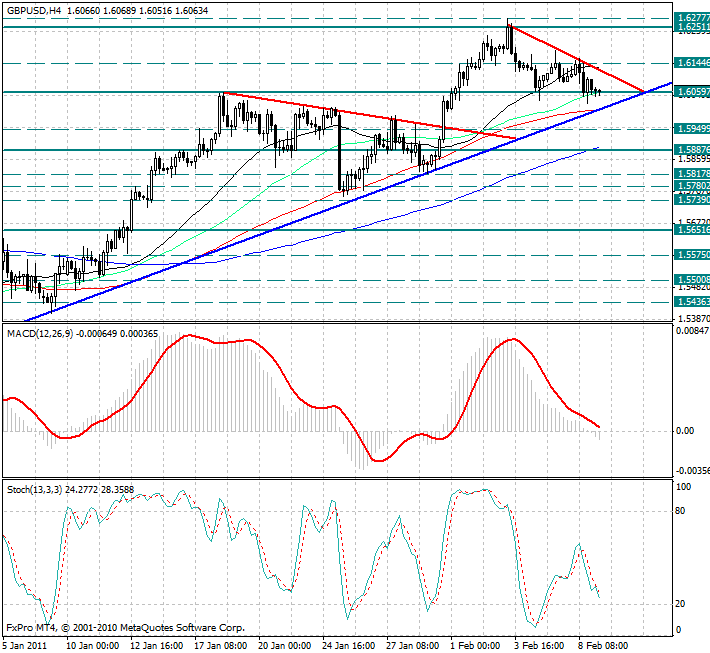
Task: Click the 0.00 MACD zero-line value
Action: 685,431
